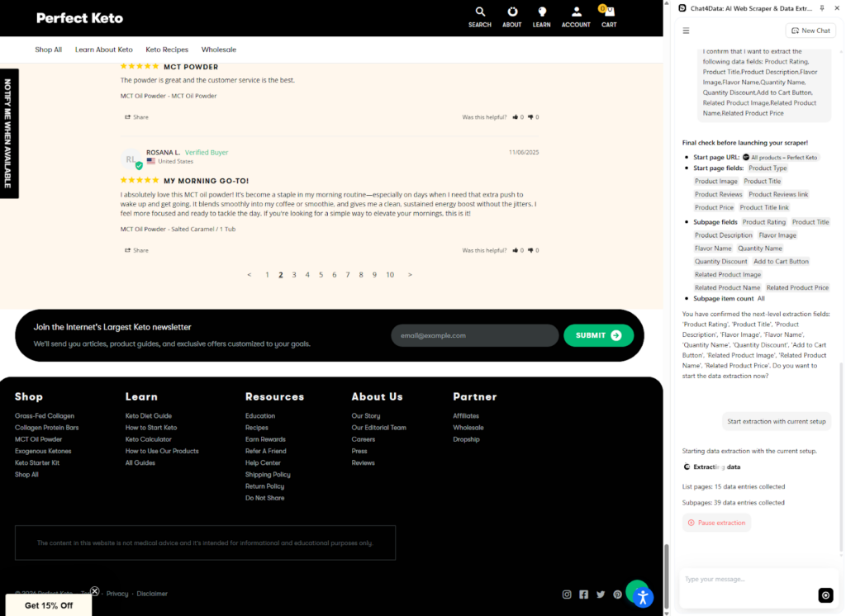Viewport: 846px width, 616px height.
Task: Click the next page arrow in review pagination
Action: [410, 274]
